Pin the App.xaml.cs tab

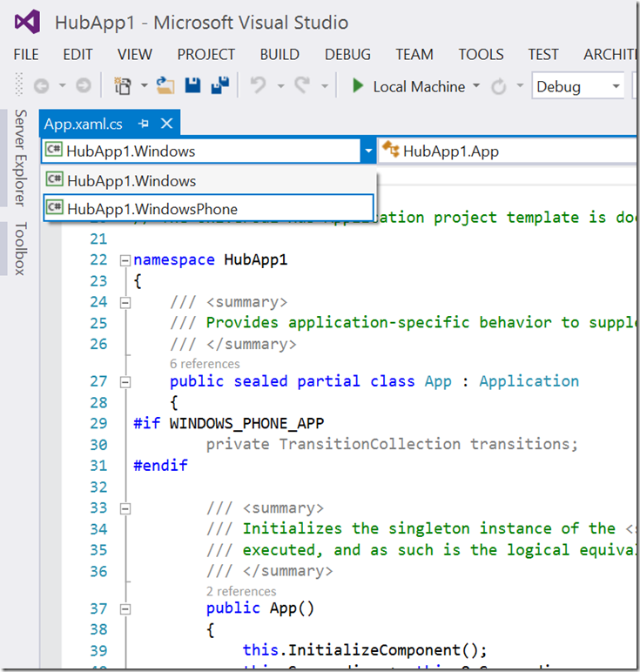tap(144, 124)
